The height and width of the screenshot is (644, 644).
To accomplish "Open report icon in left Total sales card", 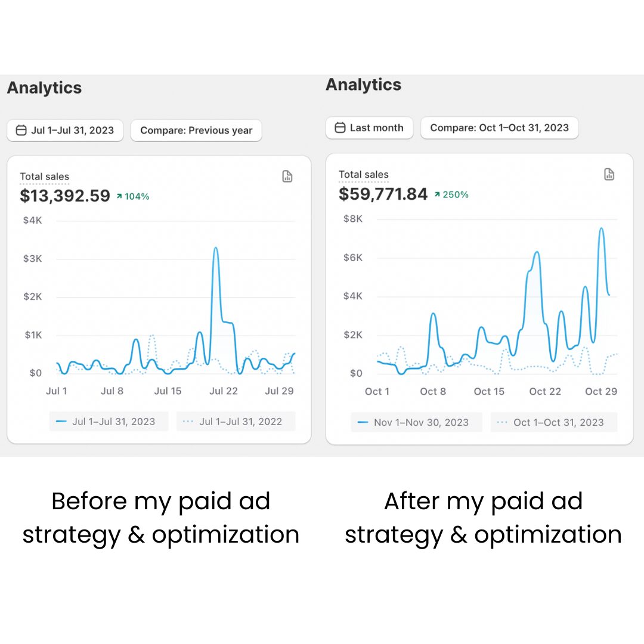I will [x=287, y=176].
